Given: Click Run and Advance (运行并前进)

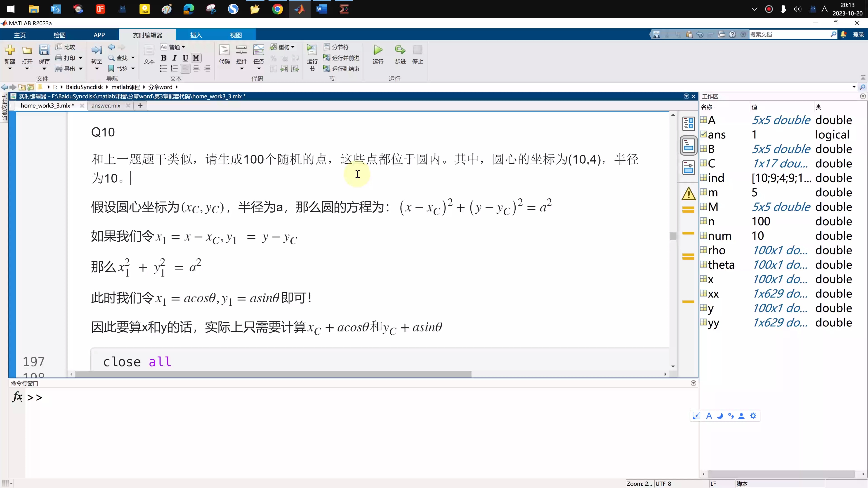Looking at the screenshot, I should pyautogui.click(x=341, y=58).
